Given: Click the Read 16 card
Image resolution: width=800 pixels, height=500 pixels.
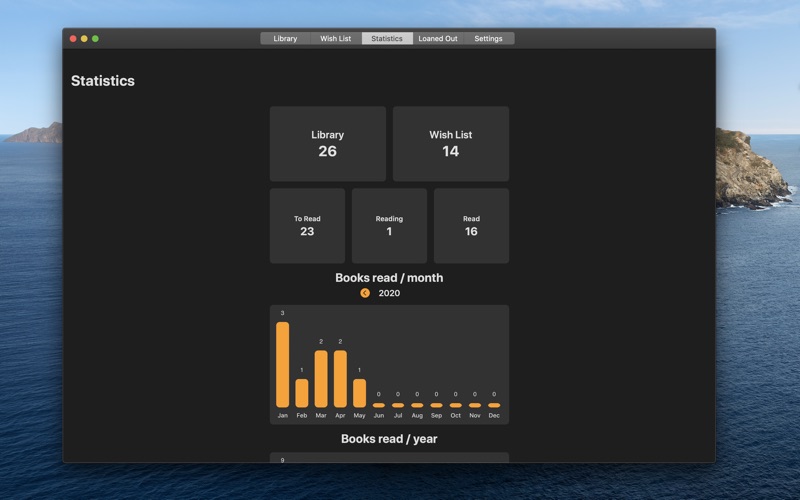Looking at the screenshot, I should (471, 226).
